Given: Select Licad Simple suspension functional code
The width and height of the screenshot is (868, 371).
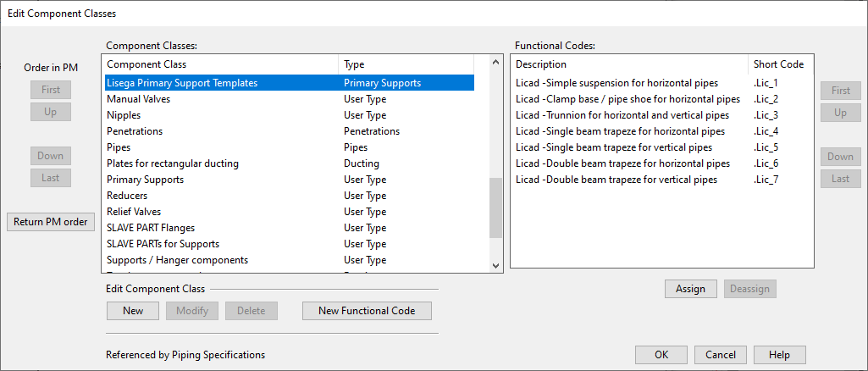Looking at the screenshot, I should [616, 83].
